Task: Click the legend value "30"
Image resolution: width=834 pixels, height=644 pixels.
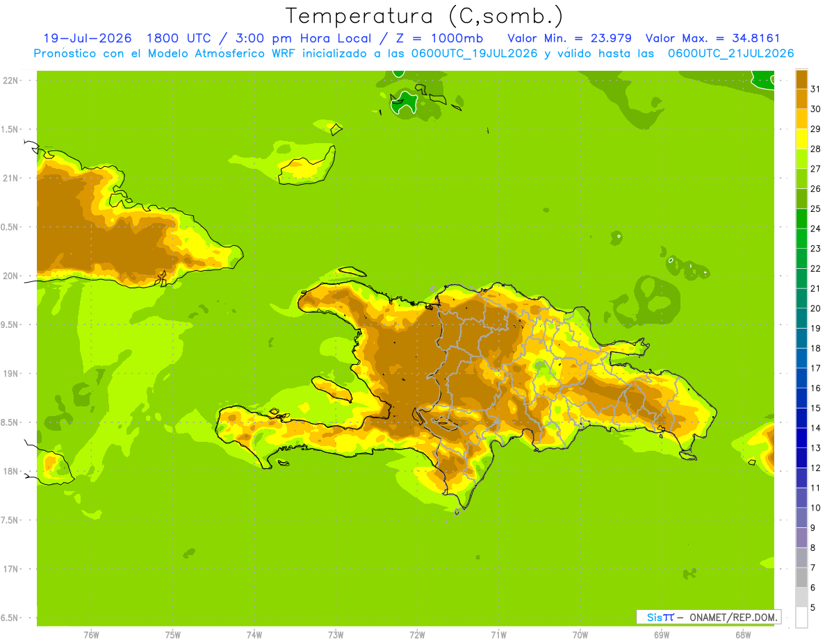Action: (815, 109)
